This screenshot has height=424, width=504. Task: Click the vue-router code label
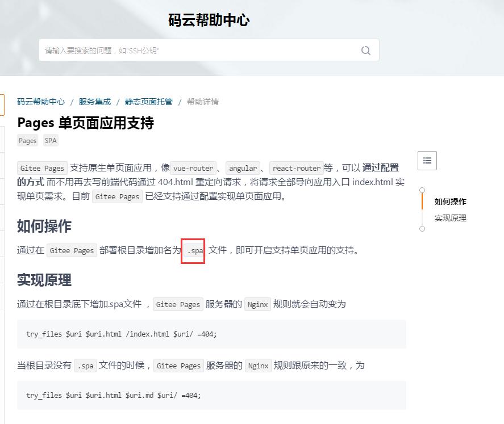(193, 168)
